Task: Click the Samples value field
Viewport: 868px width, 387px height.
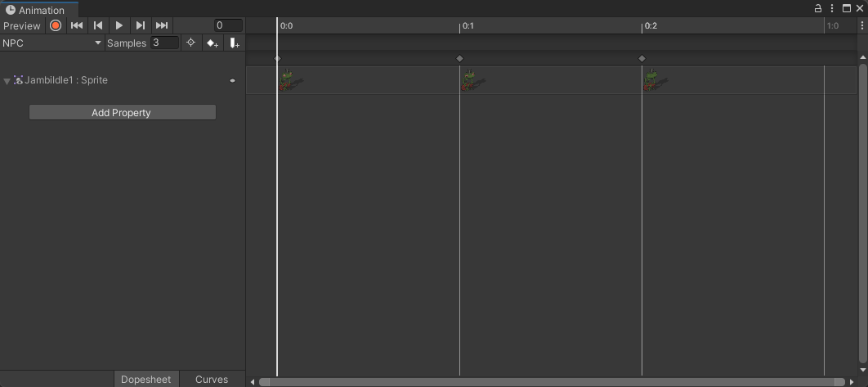Action: [164, 43]
